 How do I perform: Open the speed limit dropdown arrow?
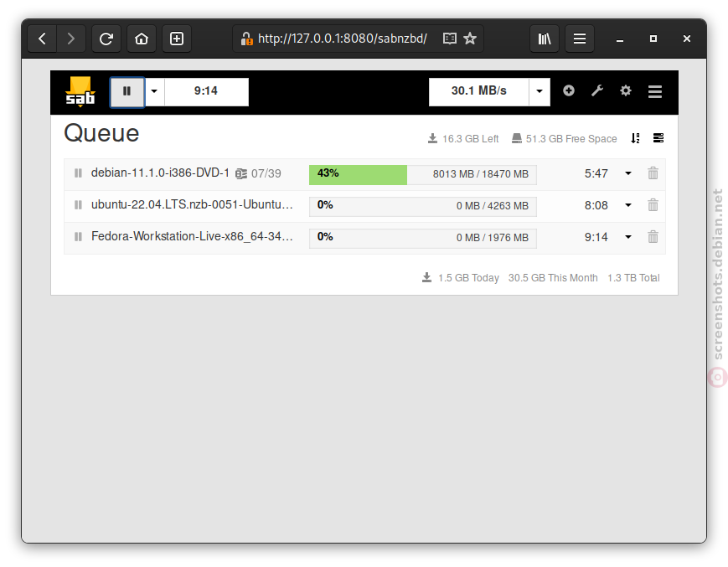540,92
